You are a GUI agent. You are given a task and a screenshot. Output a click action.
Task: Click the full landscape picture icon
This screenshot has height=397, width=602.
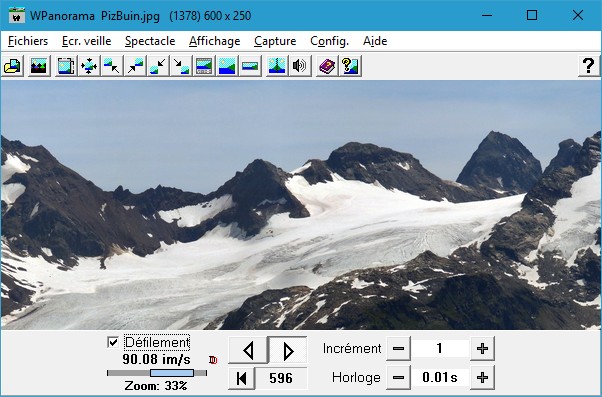tap(227, 66)
